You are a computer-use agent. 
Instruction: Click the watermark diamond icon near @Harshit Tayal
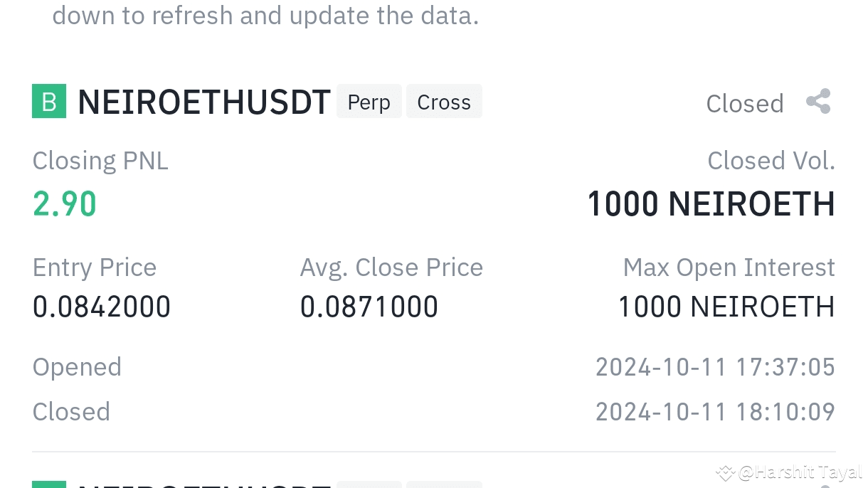725,472
